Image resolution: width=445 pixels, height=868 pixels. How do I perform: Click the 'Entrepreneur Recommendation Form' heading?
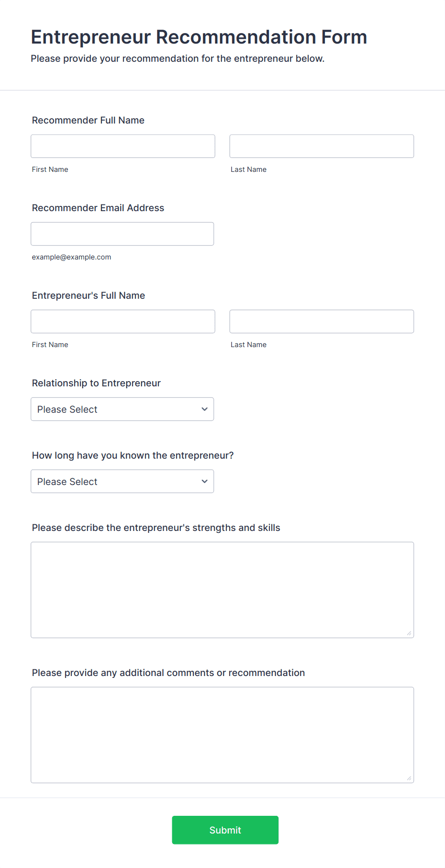coord(199,37)
